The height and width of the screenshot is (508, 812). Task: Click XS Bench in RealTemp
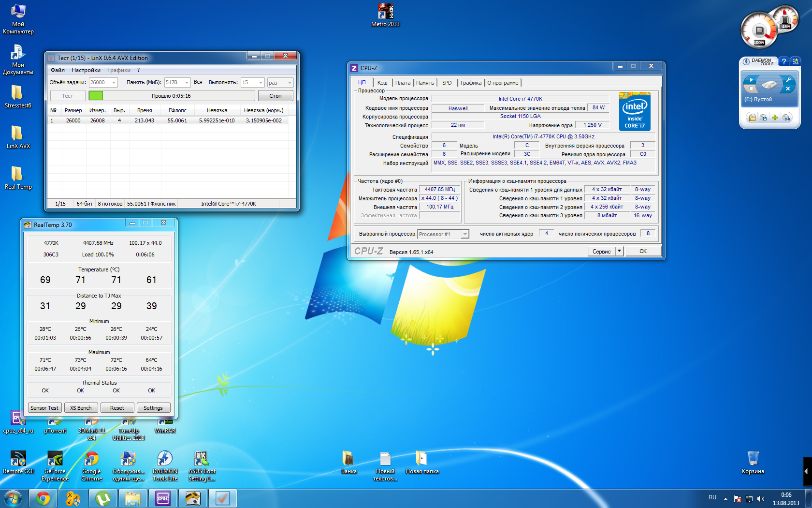click(81, 408)
